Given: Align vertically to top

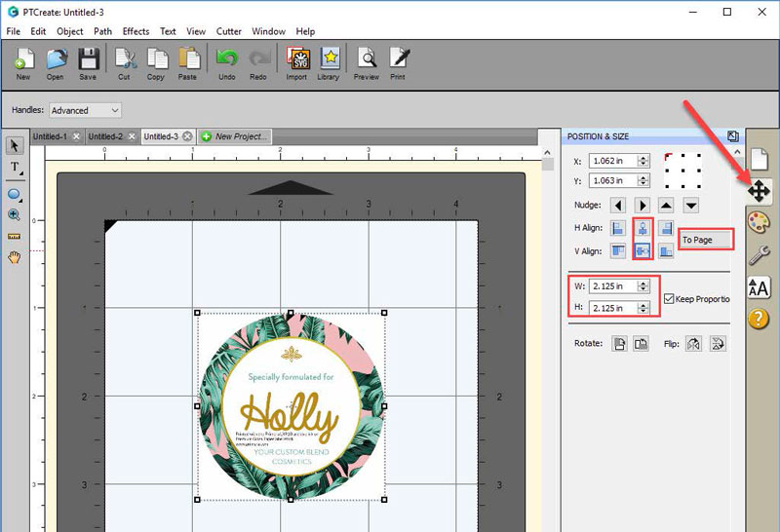Looking at the screenshot, I should [618, 251].
